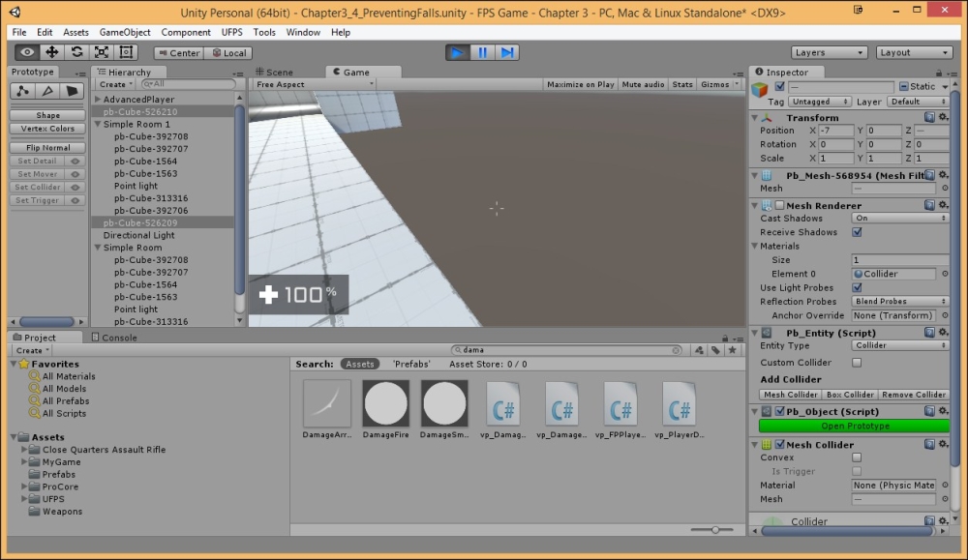
Task: Open the Layers dropdown in the toolbar
Action: click(828, 51)
